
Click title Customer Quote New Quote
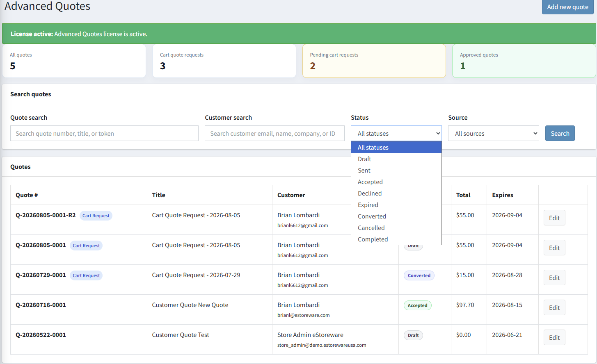point(190,305)
